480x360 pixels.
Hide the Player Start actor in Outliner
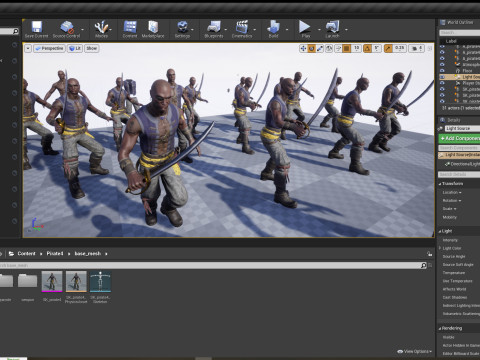(x=442, y=83)
